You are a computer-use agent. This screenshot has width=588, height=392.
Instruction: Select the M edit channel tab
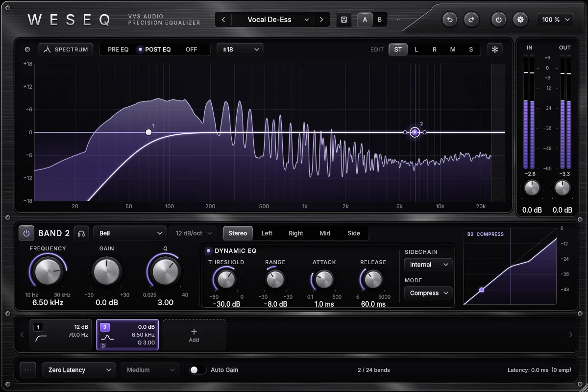click(453, 49)
